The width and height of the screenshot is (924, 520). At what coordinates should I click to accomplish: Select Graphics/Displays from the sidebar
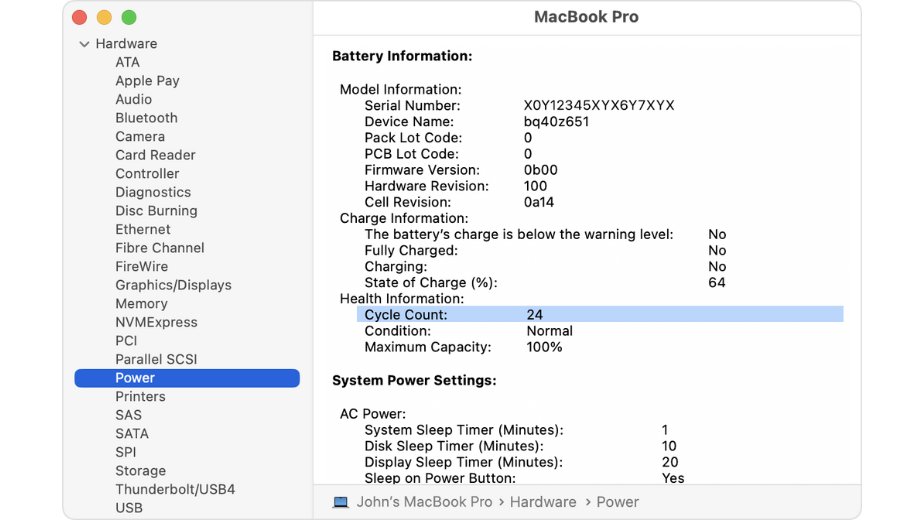pyautogui.click(x=173, y=285)
